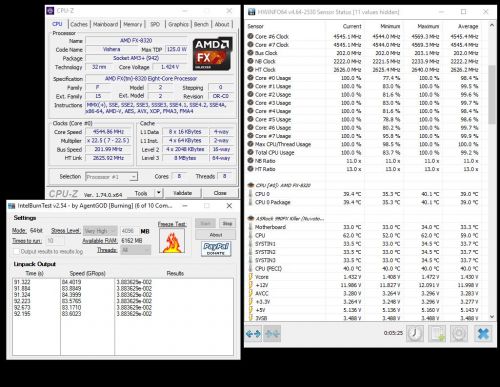Image resolution: width=500 pixels, height=387 pixels.
Task: Click the Core #6 Clock sensor icon
Action: coord(250,36)
